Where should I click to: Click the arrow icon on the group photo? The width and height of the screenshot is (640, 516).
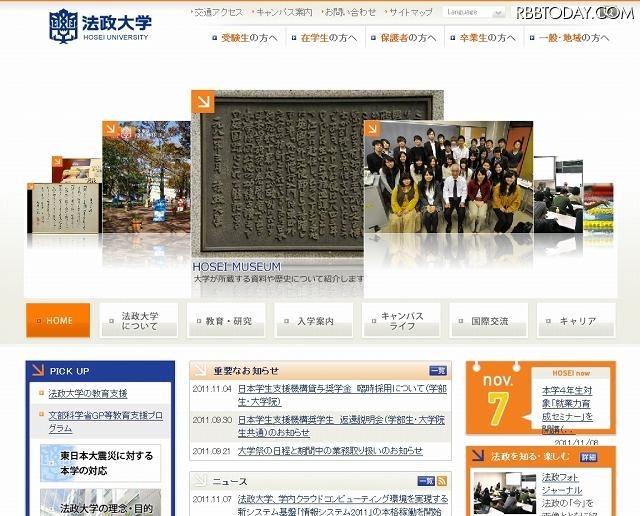(x=372, y=129)
